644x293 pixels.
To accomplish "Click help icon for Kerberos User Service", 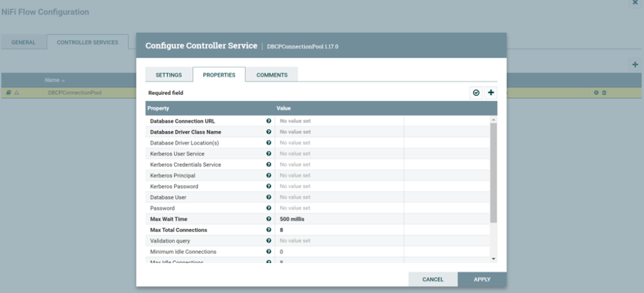I will (x=268, y=153).
